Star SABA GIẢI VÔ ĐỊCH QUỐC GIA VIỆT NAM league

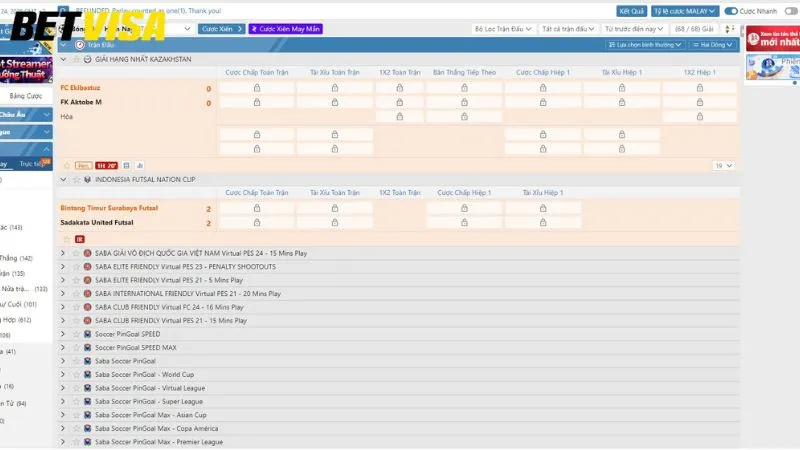click(76, 253)
